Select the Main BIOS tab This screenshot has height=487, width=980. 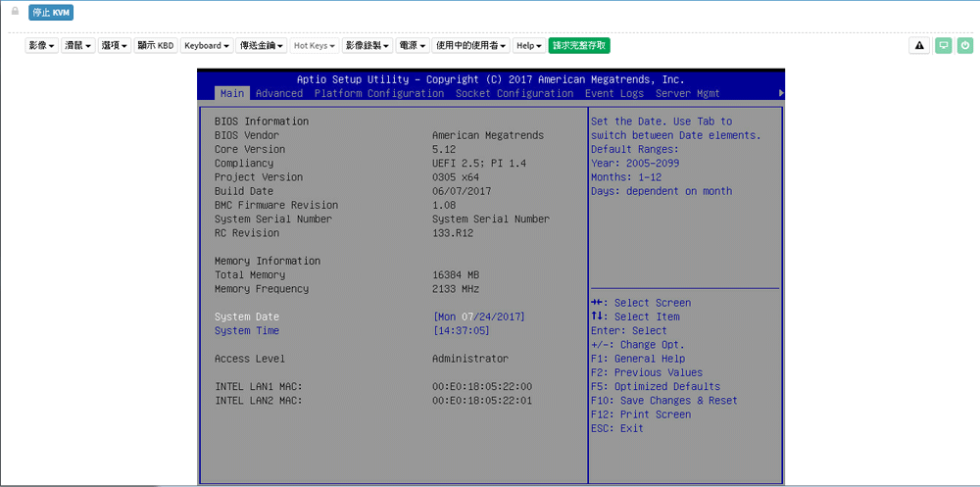232,94
